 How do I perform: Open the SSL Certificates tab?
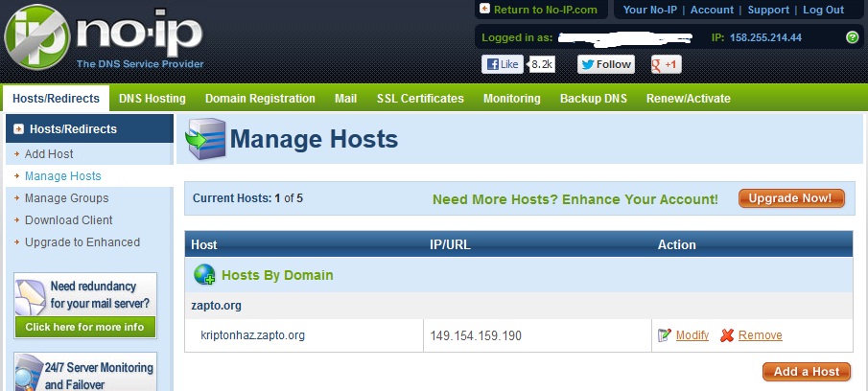click(x=420, y=99)
